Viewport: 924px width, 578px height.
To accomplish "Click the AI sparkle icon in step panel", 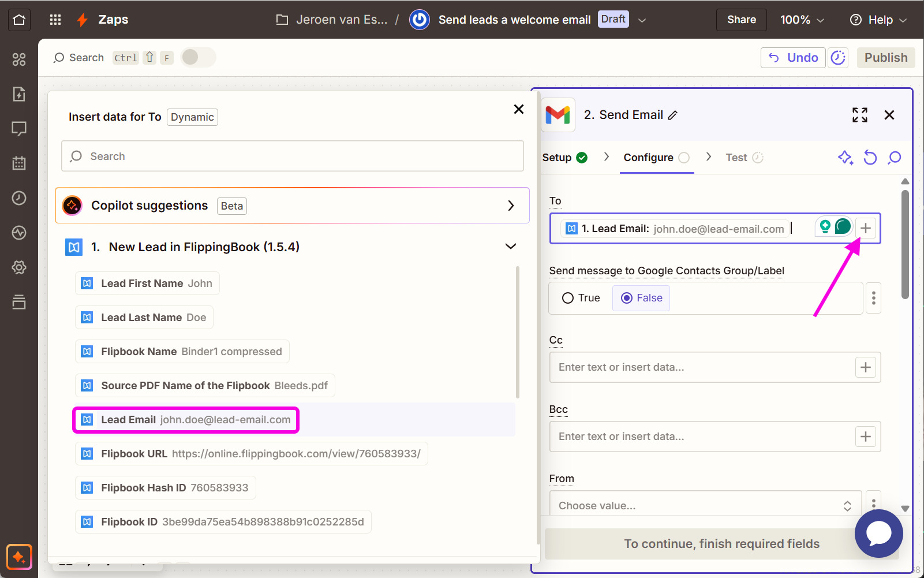I will pyautogui.click(x=846, y=158).
